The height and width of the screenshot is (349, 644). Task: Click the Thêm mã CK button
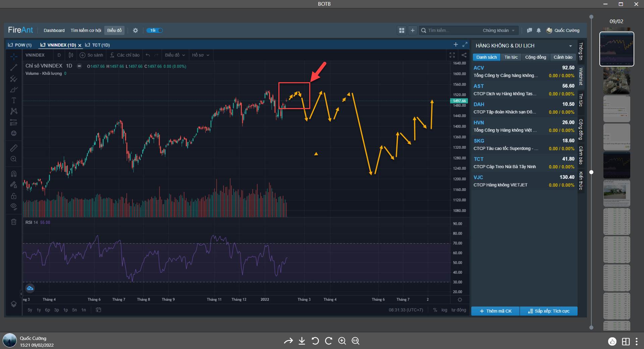(x=495, y=311)
